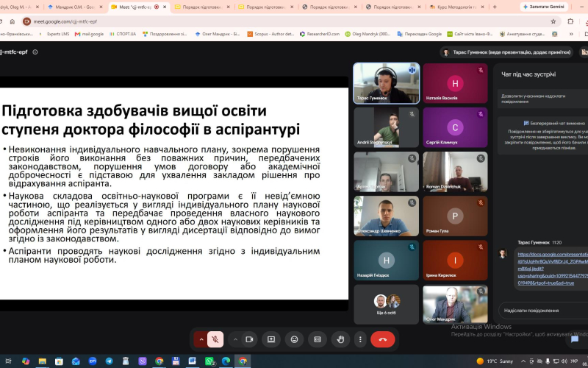The width and height of the screenshot is (588, 368).
Task: Switch to Мандрик О.М. browser tab
Action: 75,7
